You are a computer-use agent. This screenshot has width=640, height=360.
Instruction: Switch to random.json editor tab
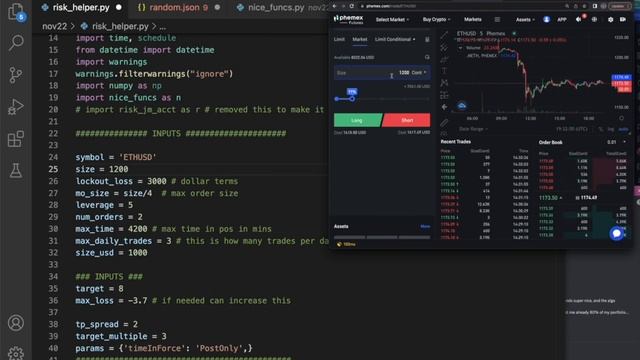(178, 7)
